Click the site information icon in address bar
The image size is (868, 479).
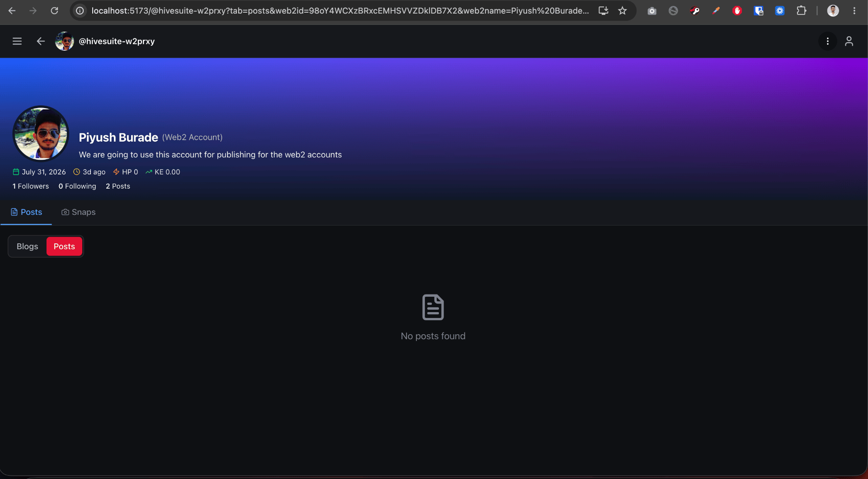point(80,10)
